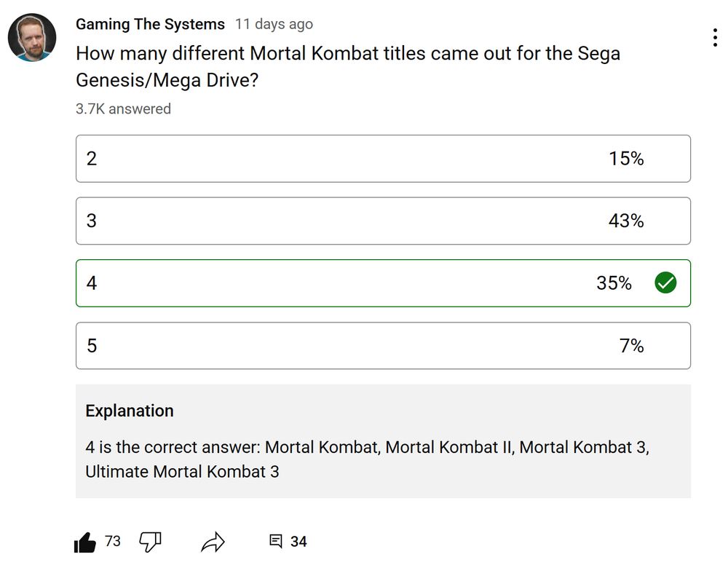
Task: Click the "3.7K answered" label
Action: 123,109
